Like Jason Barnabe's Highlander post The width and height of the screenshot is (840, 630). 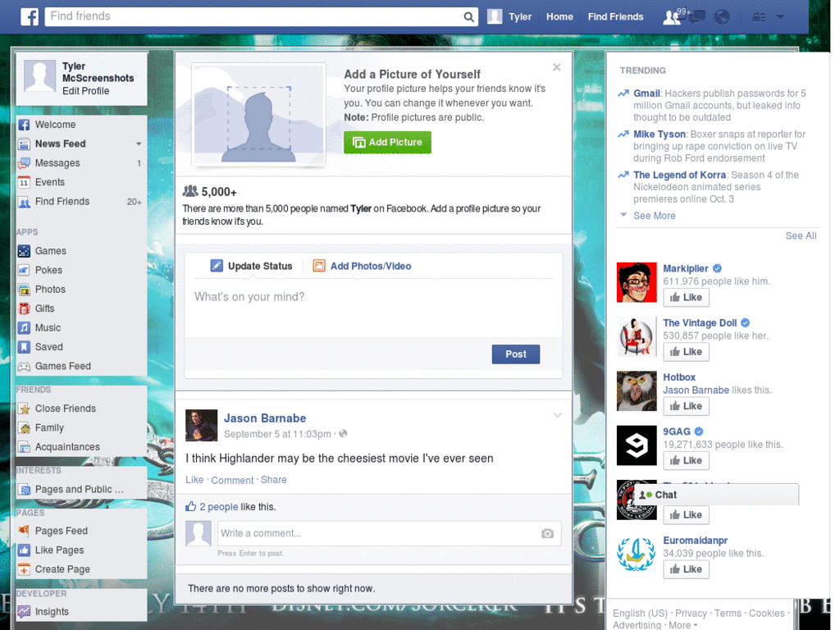click(194, 479)
